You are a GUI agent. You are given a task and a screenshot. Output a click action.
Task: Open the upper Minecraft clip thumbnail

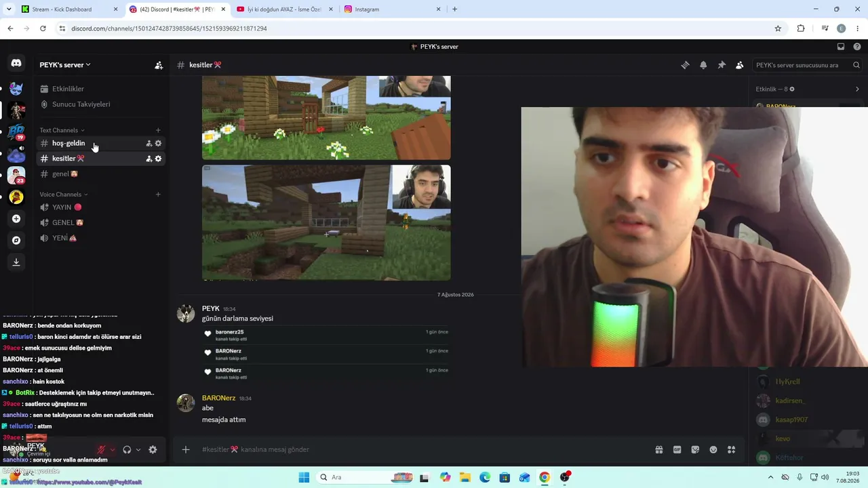point(326,118)
